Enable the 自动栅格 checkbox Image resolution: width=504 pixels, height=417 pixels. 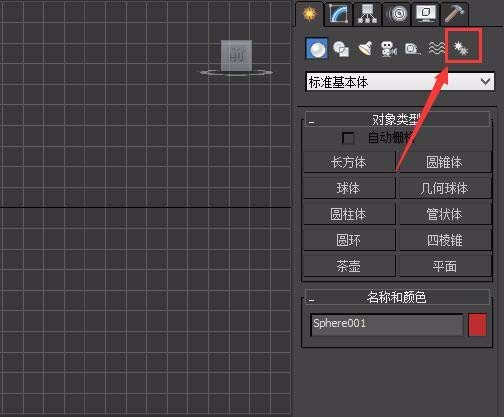click(348, 138)
